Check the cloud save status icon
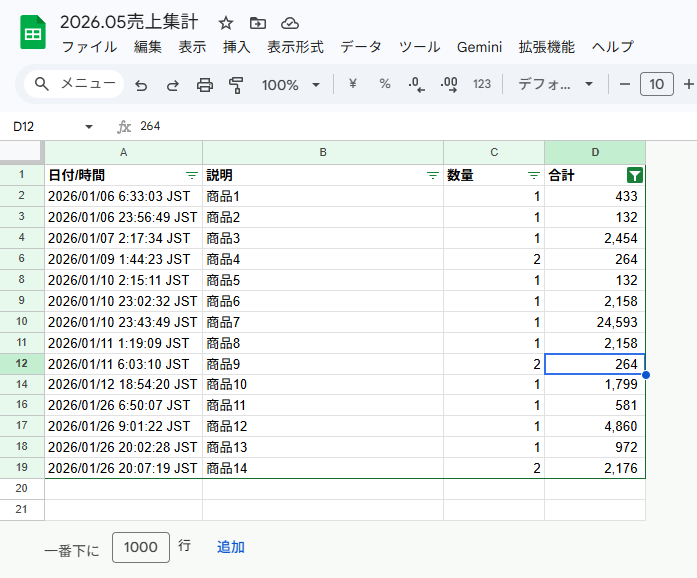 tap(290, 23)
